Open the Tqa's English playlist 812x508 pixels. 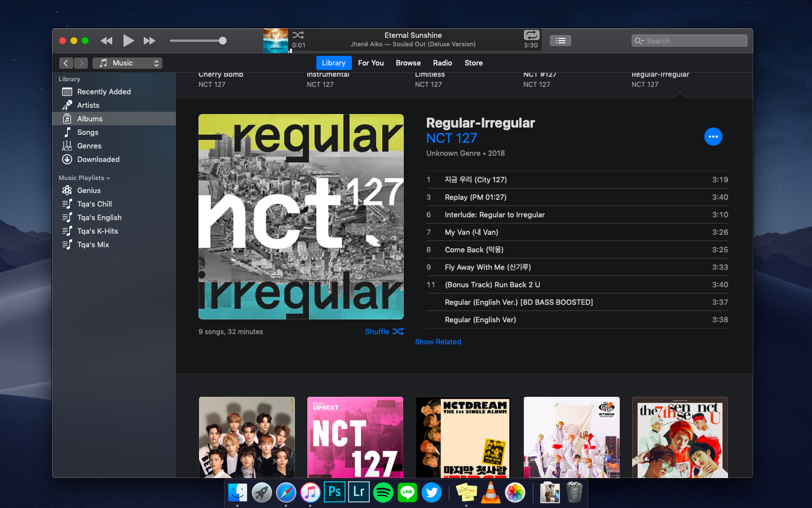pyautogui.click(x=114, y=217)
